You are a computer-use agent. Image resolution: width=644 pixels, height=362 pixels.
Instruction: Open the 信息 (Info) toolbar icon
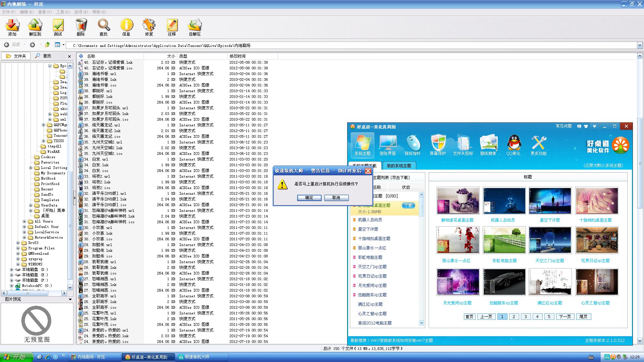tap(126, 27)
